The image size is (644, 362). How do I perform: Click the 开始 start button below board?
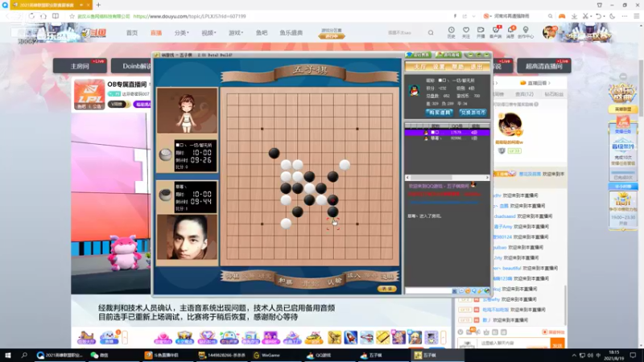[x=310, y=283]
